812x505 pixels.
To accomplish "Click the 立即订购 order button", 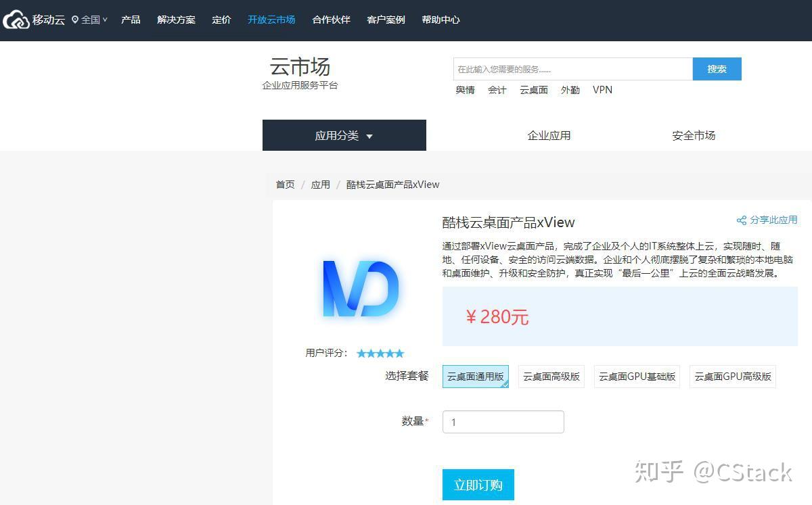I will point(478,484).
